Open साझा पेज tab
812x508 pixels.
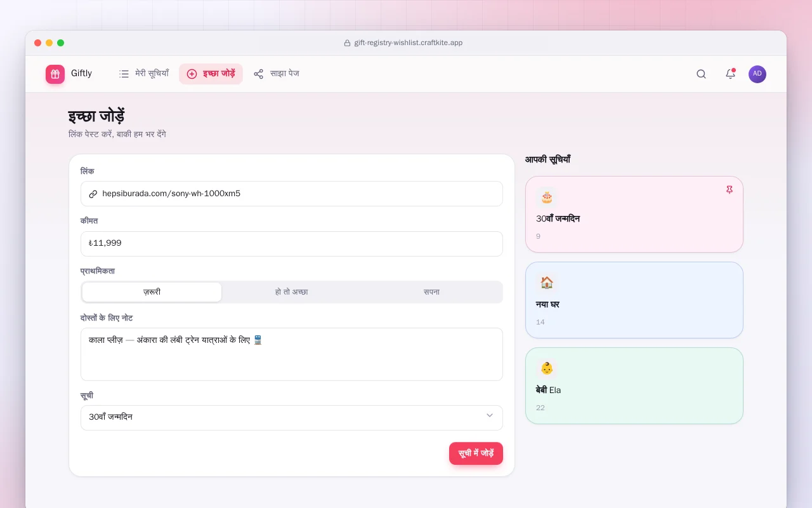click(x=276, y=74)
